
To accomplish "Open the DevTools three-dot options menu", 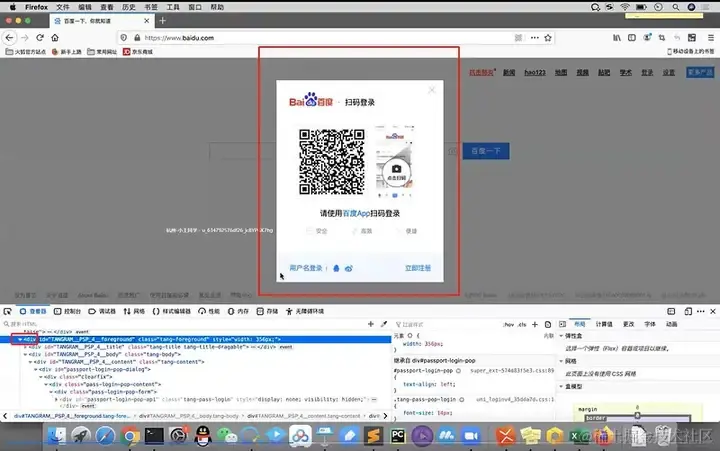I will coord(700,311).
